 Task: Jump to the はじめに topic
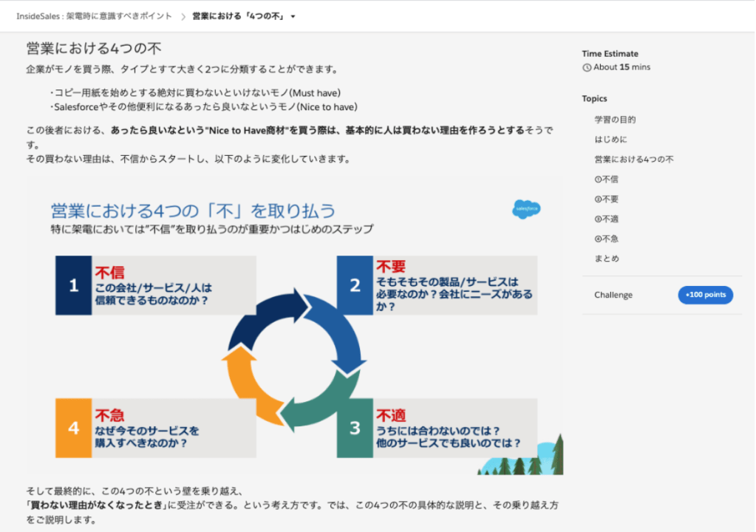[611, 139]
